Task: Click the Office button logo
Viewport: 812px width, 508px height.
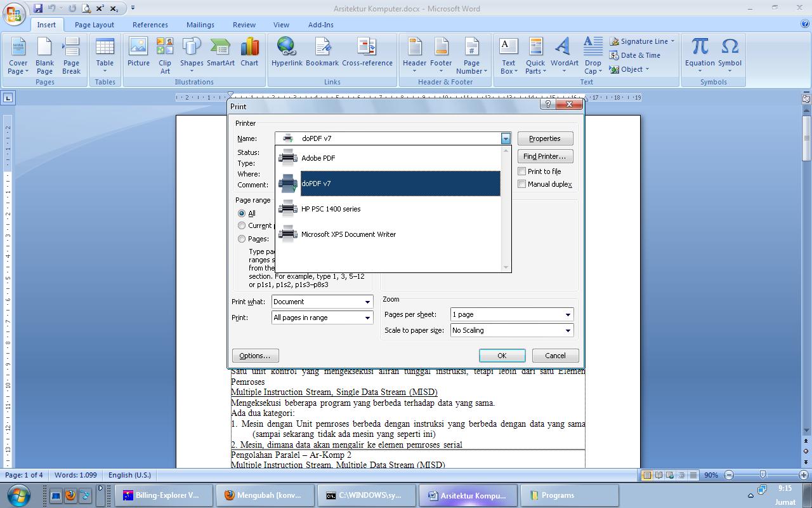Action: click(14, 13)
